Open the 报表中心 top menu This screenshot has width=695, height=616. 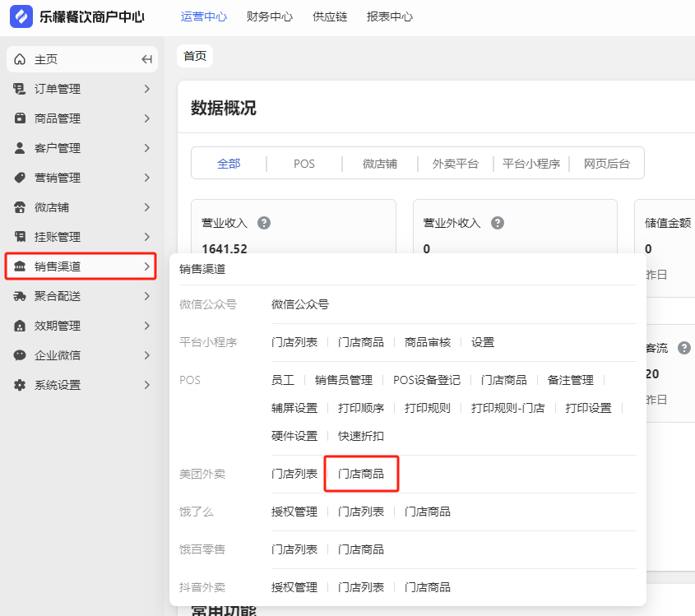[x=390, y=16]
